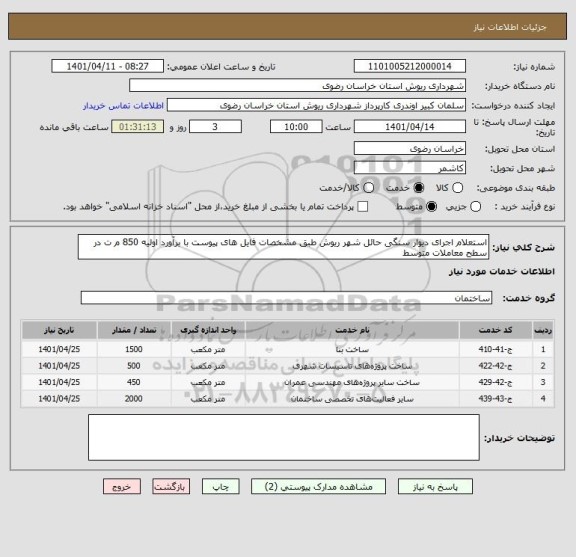
Task: Click the واحد اندازه گیری column header
Action: coord(208,330)
